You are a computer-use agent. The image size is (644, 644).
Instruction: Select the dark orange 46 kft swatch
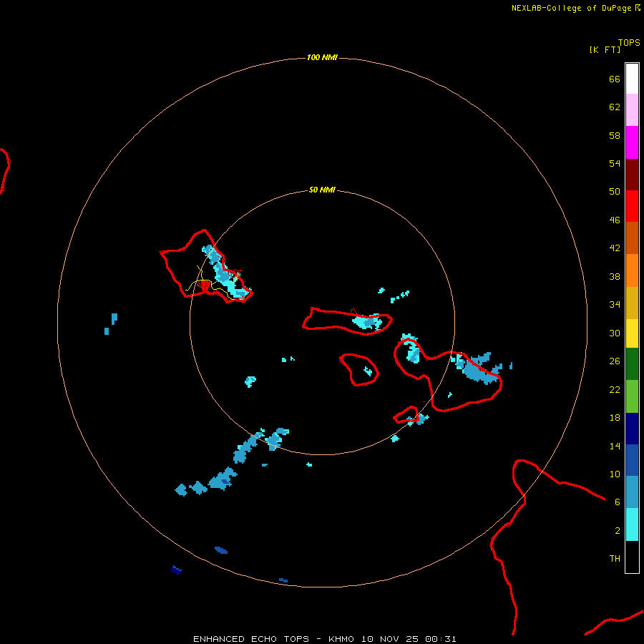tap(632, 238)
